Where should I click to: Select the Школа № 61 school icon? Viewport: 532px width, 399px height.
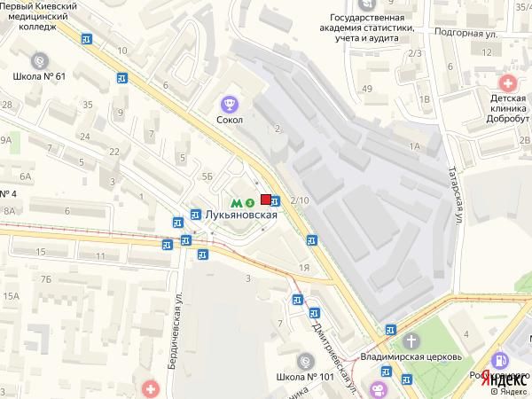[x=40, y=61]
